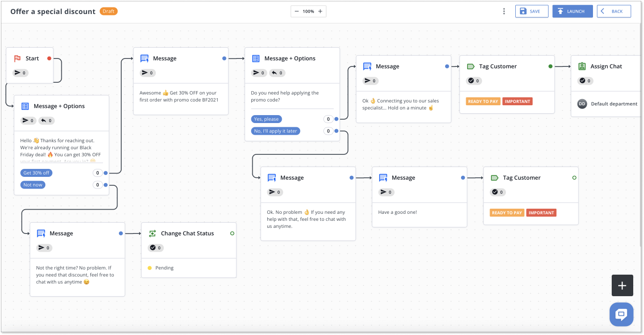Image resolution: width=644 pixels, height=335 pixels.
Task: Click the 'Have a good one!' message text
Action: (x=397, y=212)
